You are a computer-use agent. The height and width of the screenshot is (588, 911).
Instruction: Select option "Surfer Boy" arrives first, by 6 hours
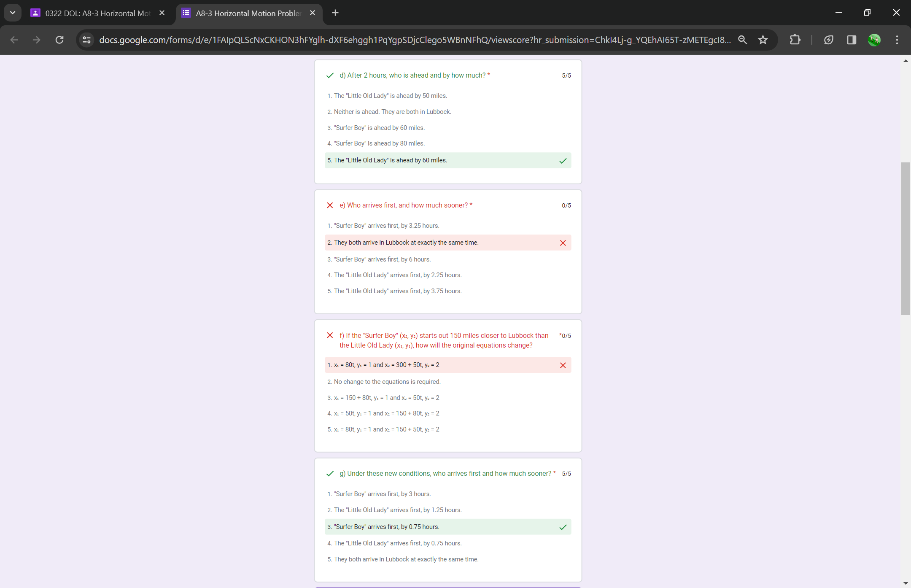pyautogui.click(x=382, y=259)
